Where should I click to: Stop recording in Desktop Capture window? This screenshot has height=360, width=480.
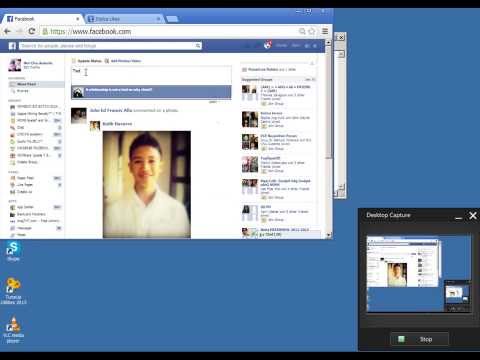420,339
